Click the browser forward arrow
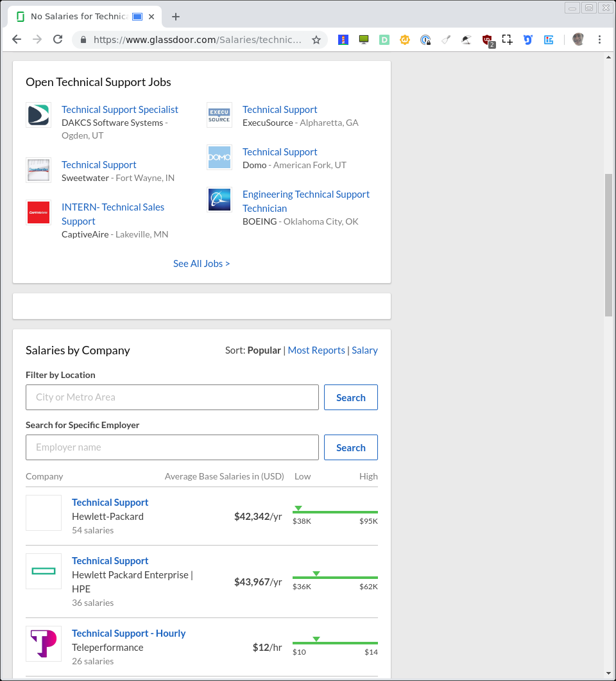Image resolution: width=616 pixels, height=681 pixels. pos(37,40)
